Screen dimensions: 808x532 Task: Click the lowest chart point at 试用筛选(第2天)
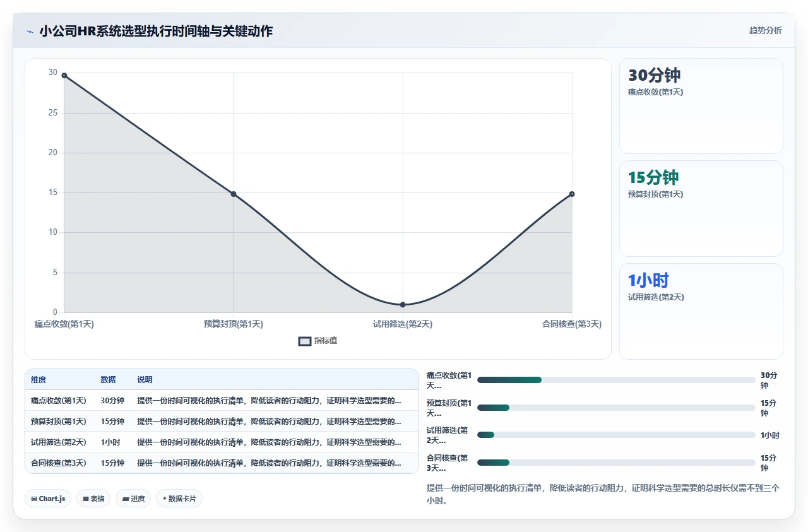point(403,305)
